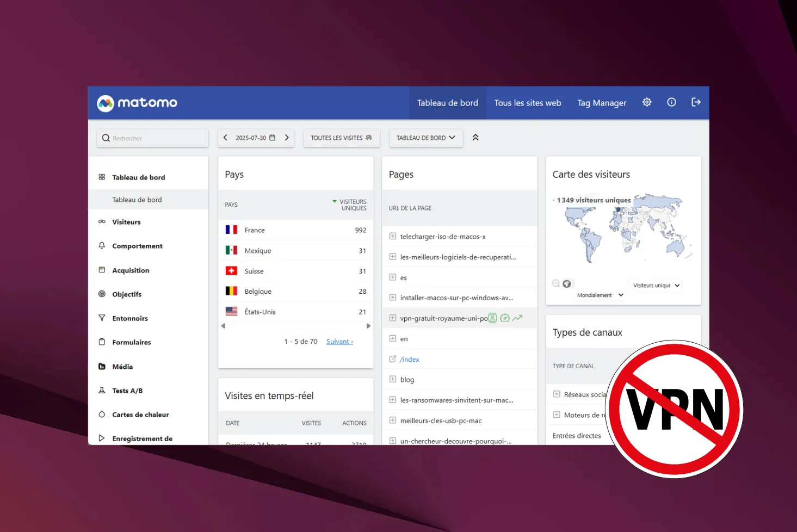Click the info circle icon
This screenshot has height=532, width=797.
(x=671, y=102)
